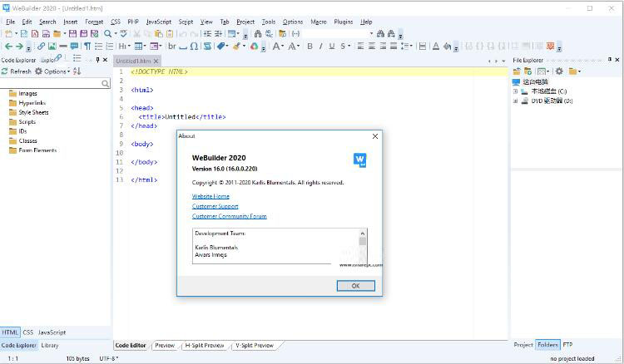The height and width of the screenshot is (364, 624).
Task: Insert an unordered bullet list icon
Action: point(98,46)
